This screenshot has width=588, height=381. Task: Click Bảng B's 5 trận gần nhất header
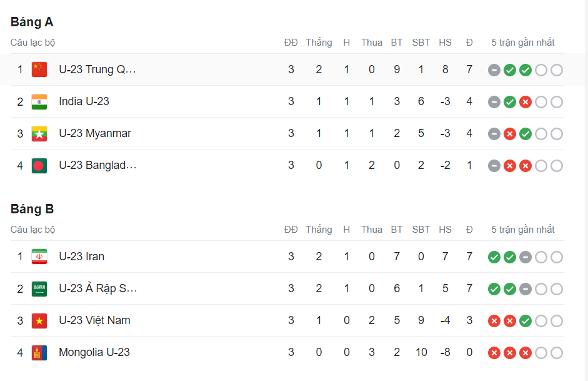pyautogui.click(x=523, y=230)
